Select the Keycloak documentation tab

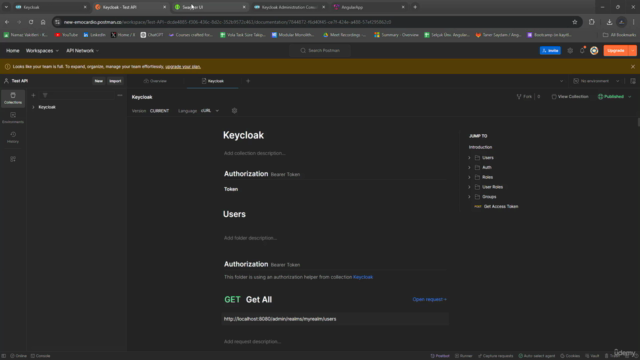coord(213,81)
